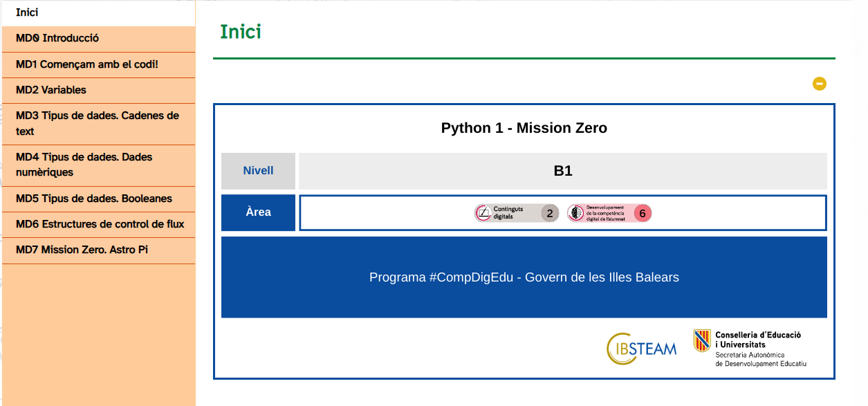This screenshot has height=406, width=868.
Task: Click the Nivell label cell
Action: coord(258,171)
